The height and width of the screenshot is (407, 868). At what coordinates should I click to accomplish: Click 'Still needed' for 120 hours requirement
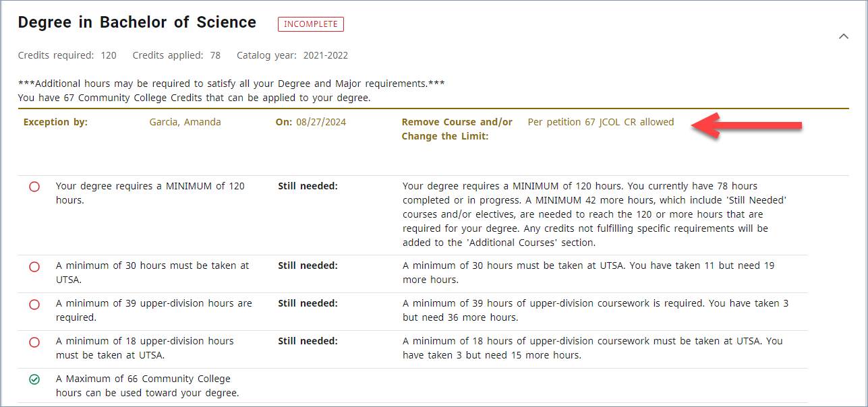coord(308,186)
